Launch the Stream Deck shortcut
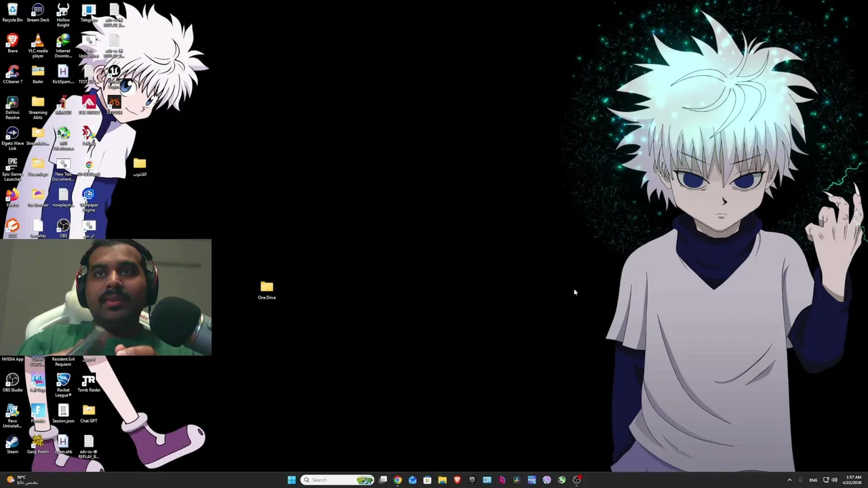 [38, 13]
